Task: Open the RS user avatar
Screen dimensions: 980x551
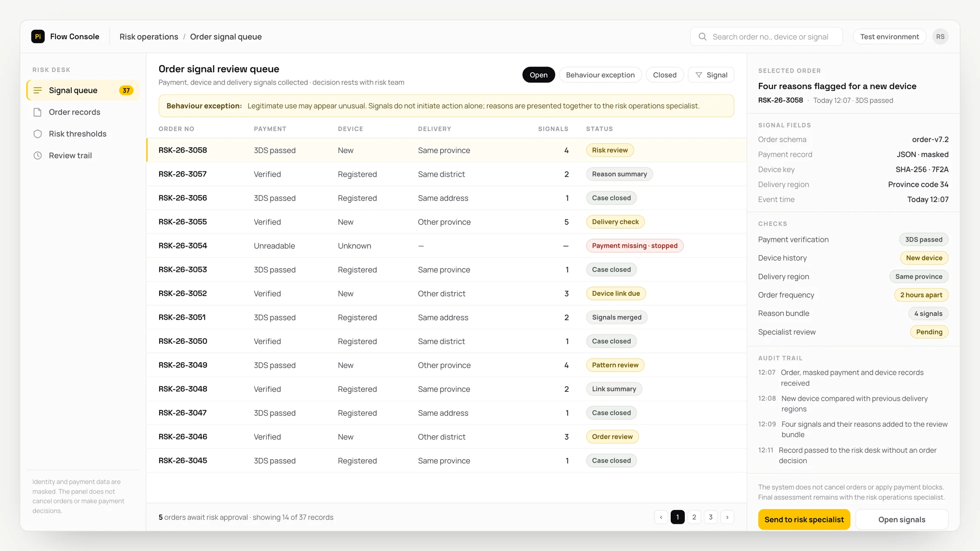Action: pos(940,37)
